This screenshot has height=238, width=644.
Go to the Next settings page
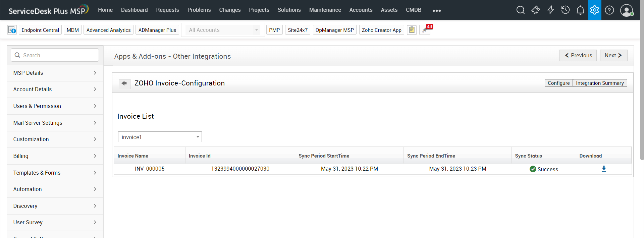(613, 55)
